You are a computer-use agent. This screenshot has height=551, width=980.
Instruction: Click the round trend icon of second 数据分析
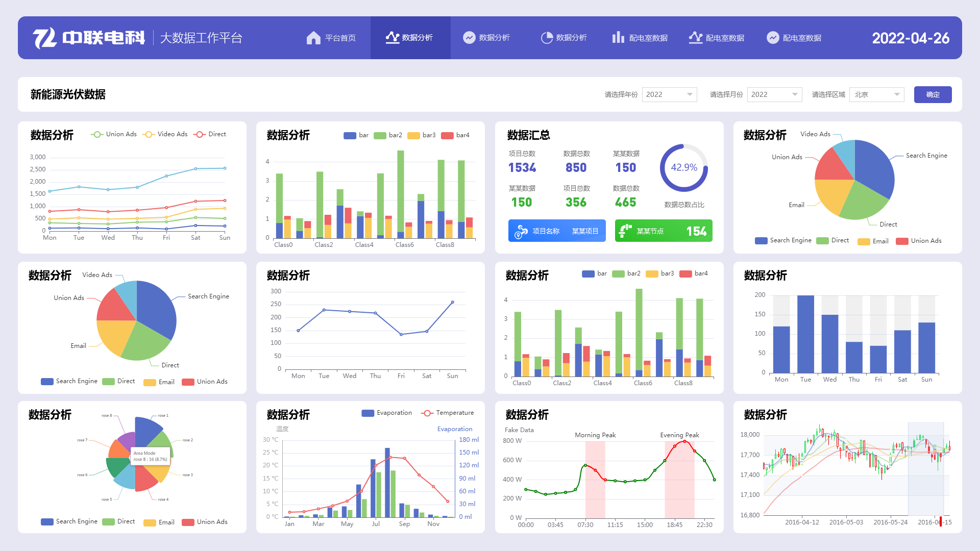coord(469,38)
